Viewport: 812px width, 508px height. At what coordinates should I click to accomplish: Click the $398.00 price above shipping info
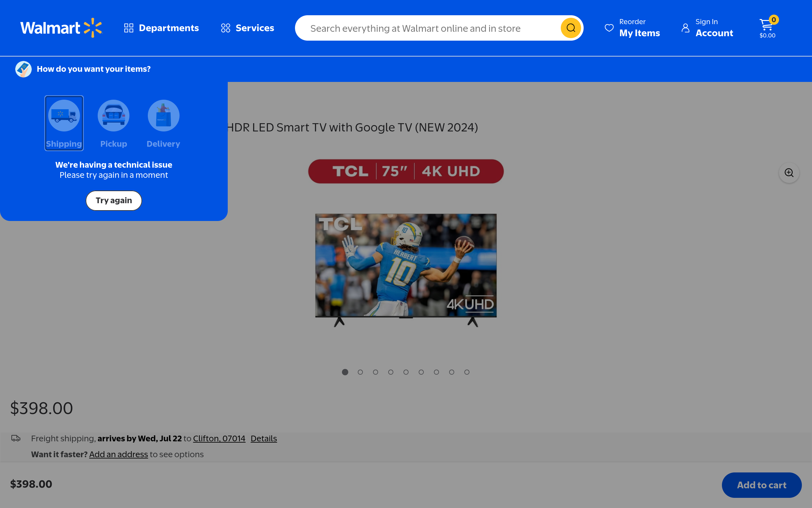42,408
